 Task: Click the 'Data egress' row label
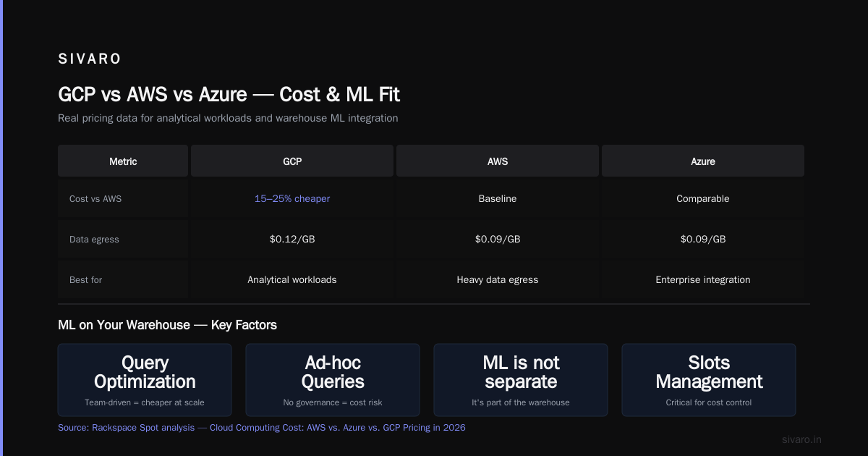click(x=94, y=240)
